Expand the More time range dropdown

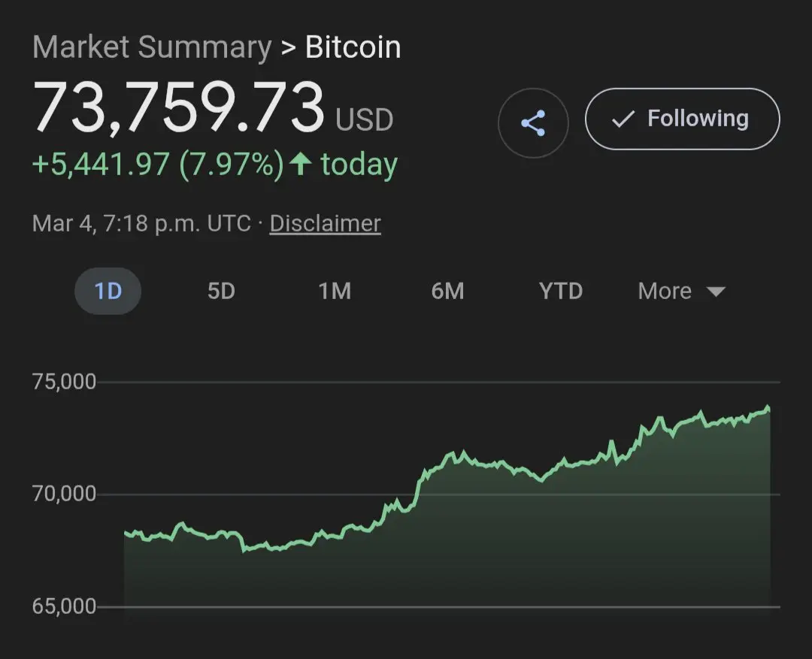coord(681,291)
